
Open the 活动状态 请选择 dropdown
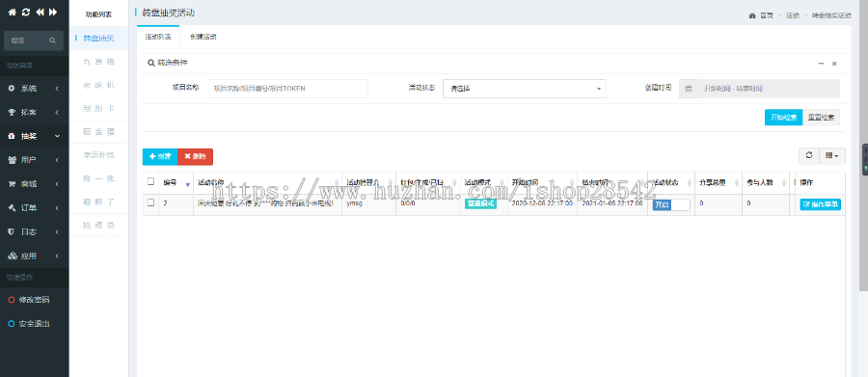click(x=525, y=89)
